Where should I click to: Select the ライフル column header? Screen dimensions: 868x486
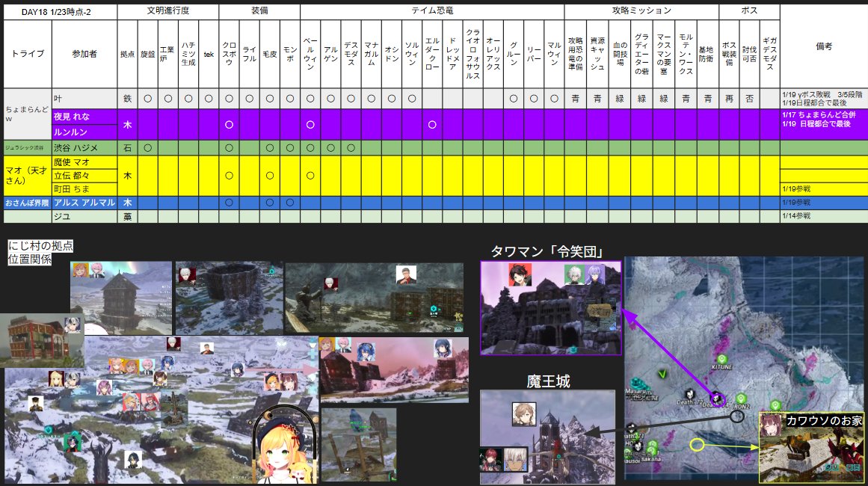click(x=249, y=55)
